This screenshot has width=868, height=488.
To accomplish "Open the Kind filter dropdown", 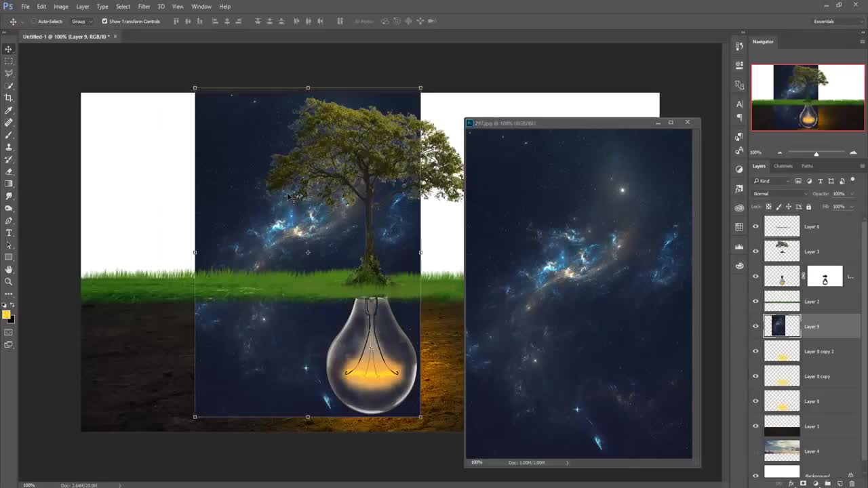I will pyautogui.click(x=770, y=180).
